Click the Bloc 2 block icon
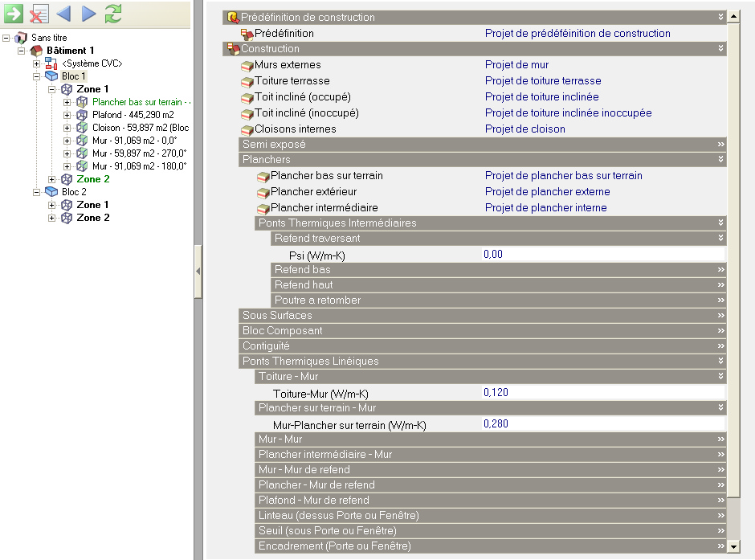The image size is (755, 560). [x=51, y=192]
